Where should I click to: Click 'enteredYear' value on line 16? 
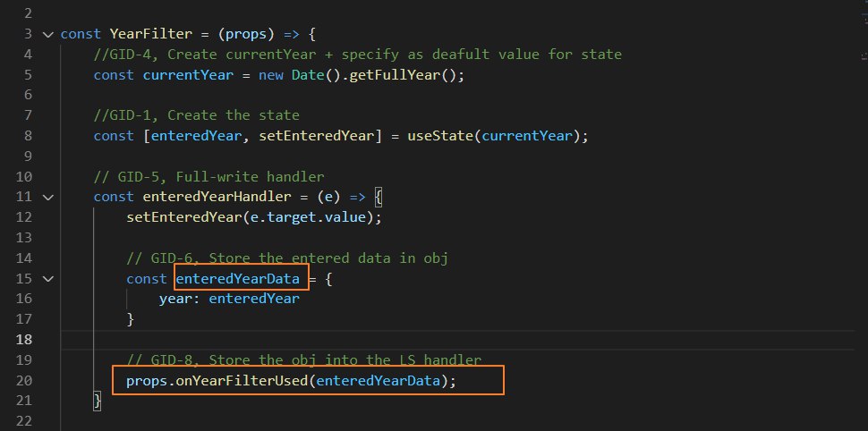(254, 299)
